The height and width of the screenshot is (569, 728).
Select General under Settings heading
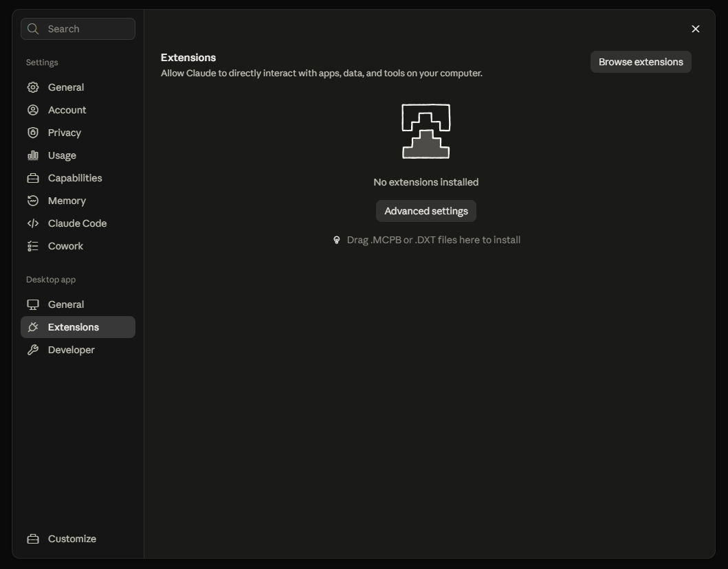78,87
